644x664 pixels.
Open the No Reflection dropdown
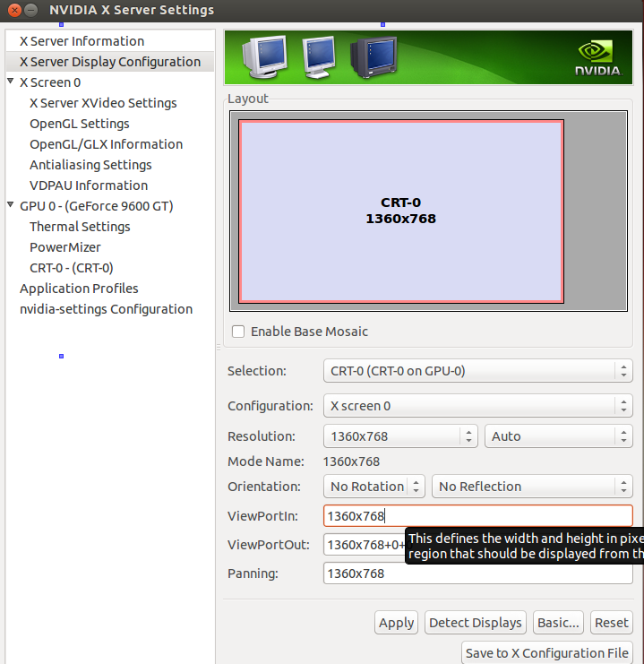click(532, 487)
